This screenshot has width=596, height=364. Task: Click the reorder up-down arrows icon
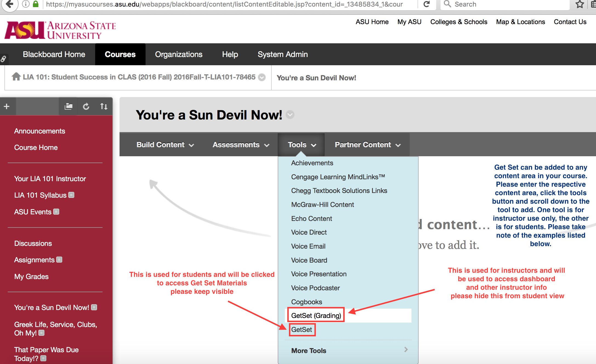coord(104,106)
